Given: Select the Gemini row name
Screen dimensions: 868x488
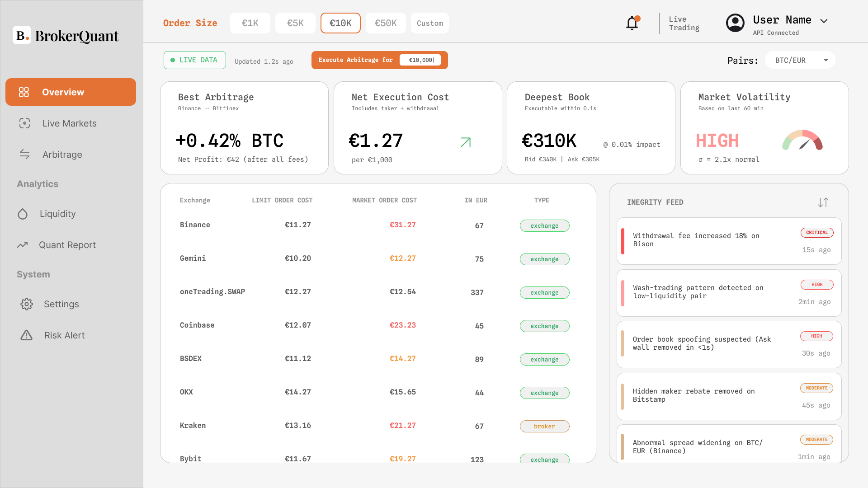Looking at the screenshot, I should [x=193, y=258].
